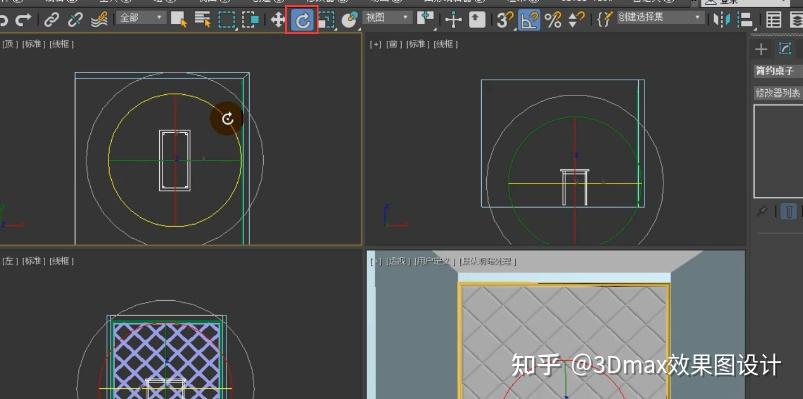Toggle the 3D Snaps button

(x=505, y=20)
